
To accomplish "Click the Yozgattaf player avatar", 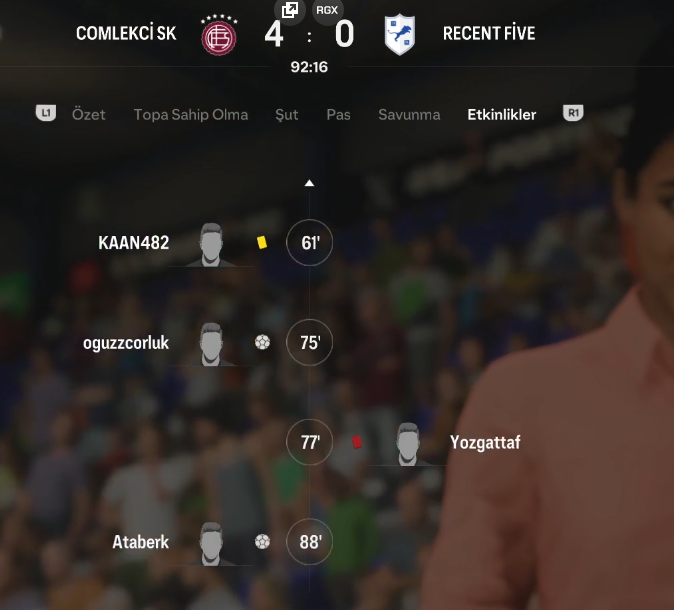I will (x=407, y=444).
